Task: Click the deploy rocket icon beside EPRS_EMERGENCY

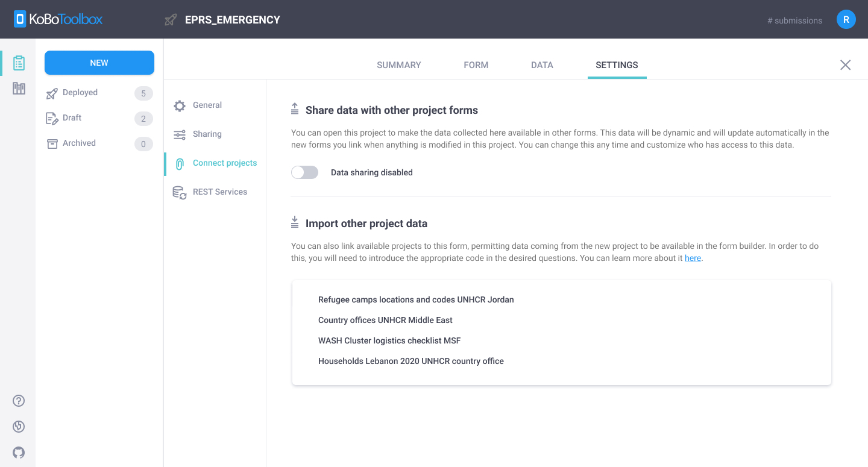Action: point(170,19)
